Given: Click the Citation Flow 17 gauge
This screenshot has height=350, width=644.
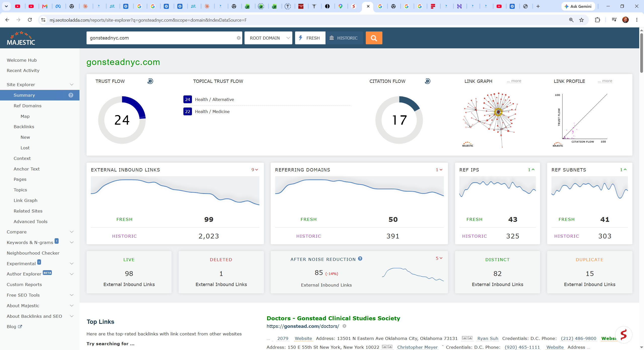Looking at the screenshot, I should point(399,120).
